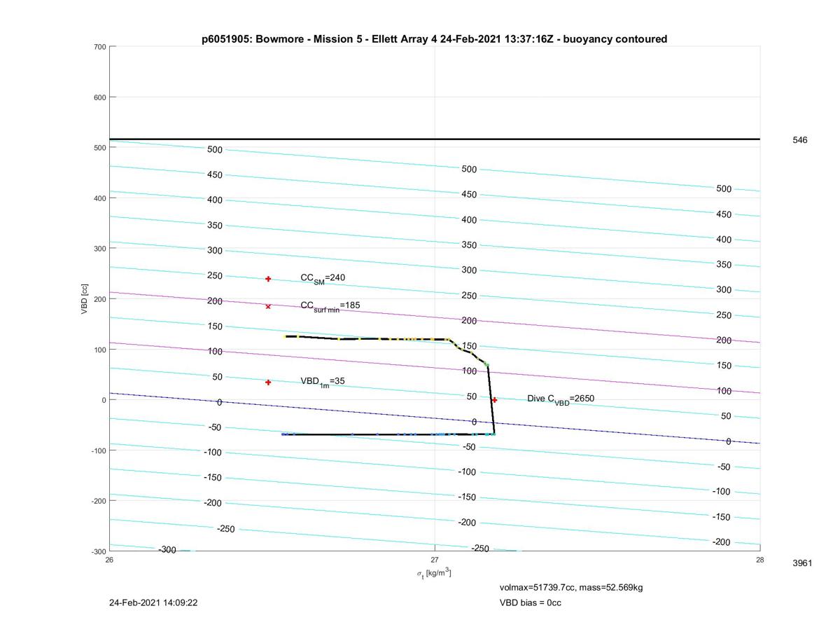Click the vertical black curve segment near Dive C_VBD

491,399
